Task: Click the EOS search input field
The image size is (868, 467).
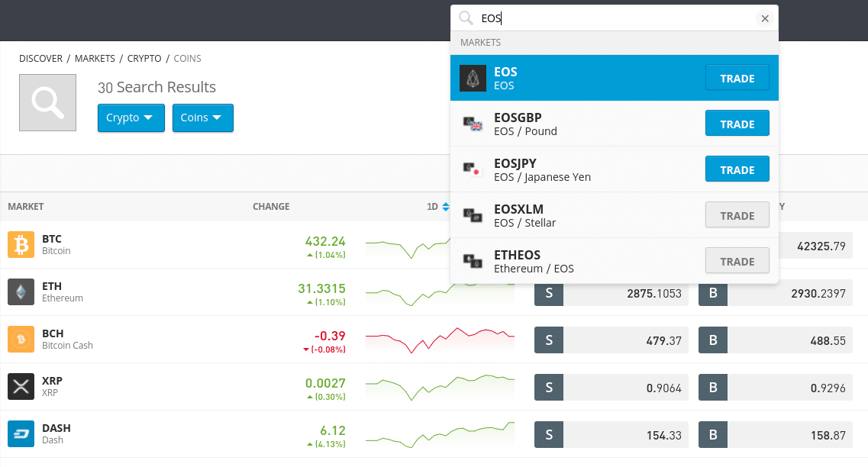Action: pos(615,18)
